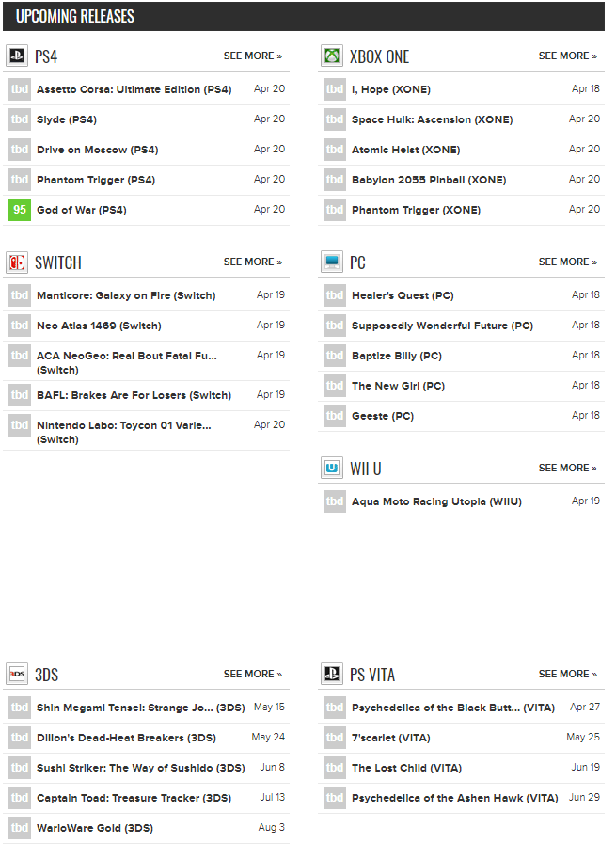This screenshot has height=859, width=616.
Task: Select the God of War (PS4) title
Action: coord(82,210)
